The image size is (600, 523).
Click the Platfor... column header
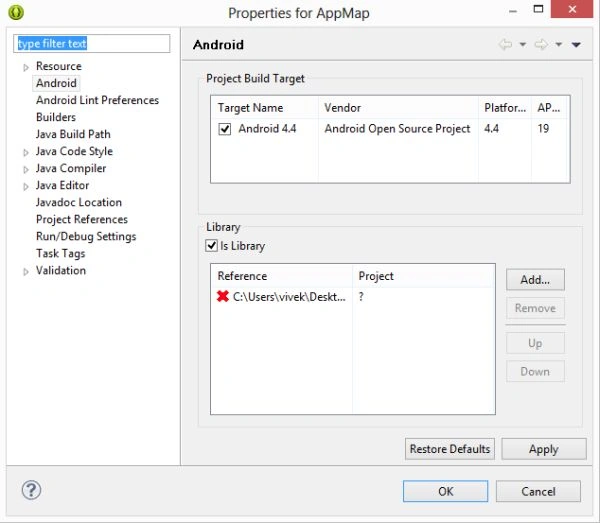point(505,108)
